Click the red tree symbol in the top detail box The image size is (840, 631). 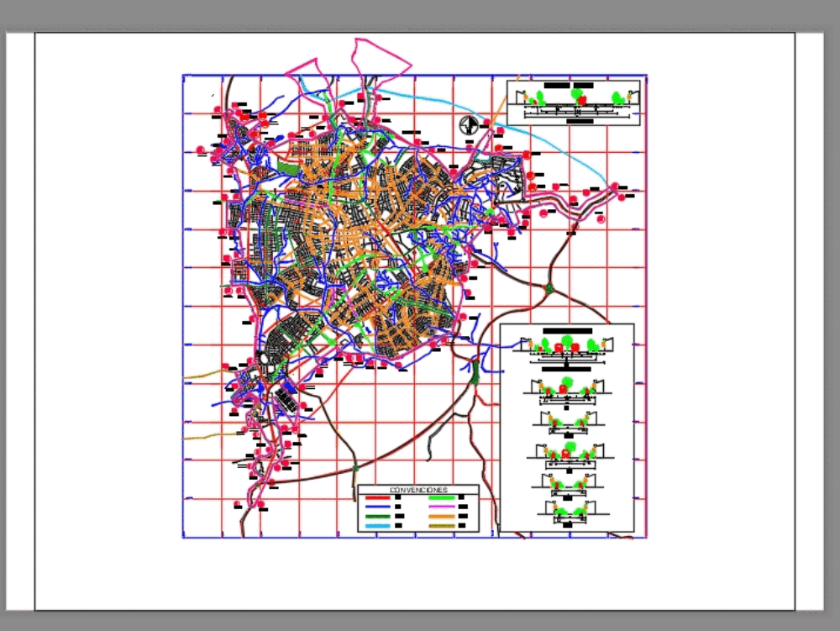pyautogui.click(x=582, y=100)
